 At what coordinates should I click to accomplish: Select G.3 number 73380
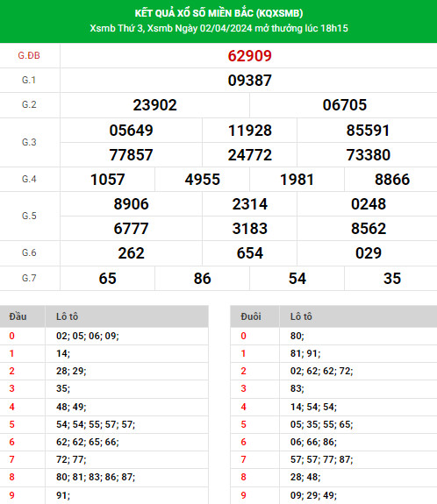[369, 155]
